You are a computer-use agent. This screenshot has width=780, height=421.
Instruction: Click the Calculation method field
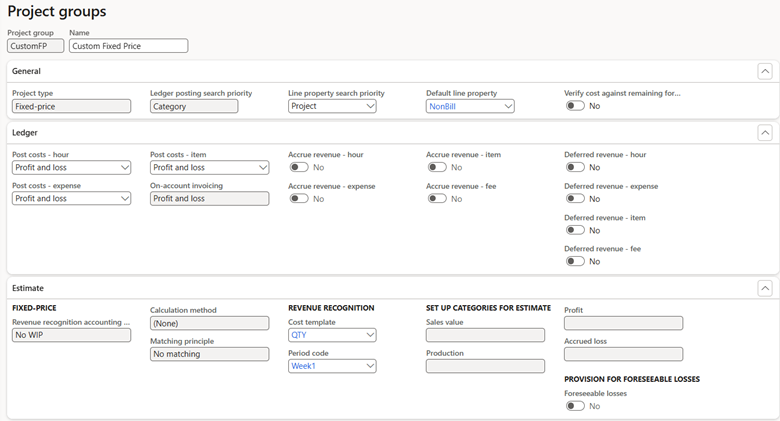tap(209, 323)
